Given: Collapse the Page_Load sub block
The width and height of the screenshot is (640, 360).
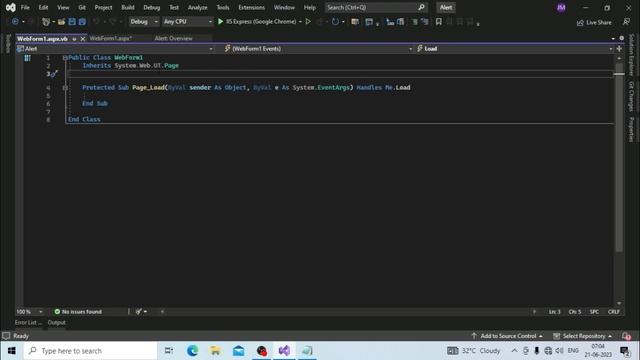Looking at the screenshot, I should (65, 88).
